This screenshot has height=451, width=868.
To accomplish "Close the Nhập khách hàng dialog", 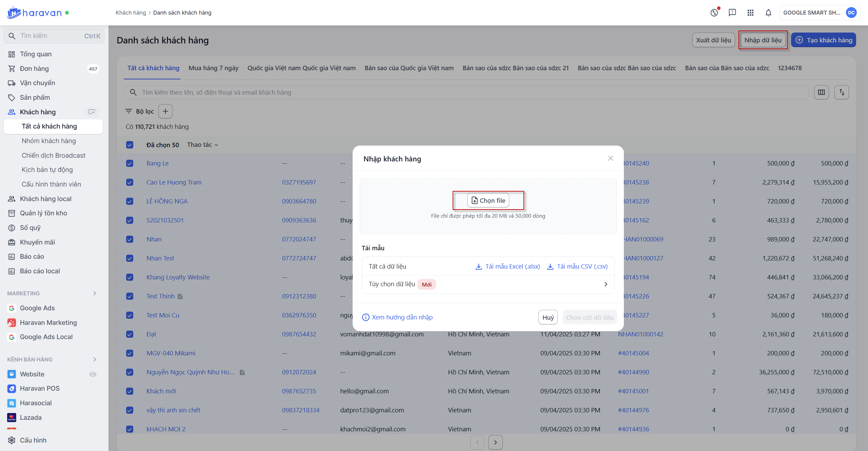I will click(610, 158).
